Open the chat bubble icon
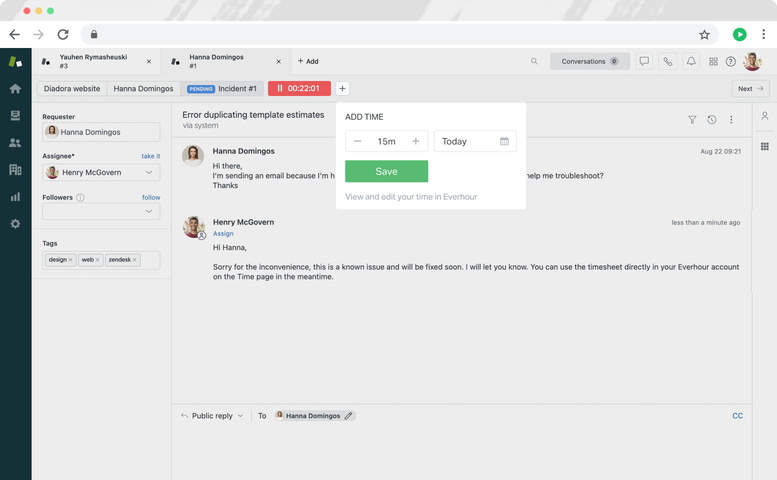The height and width of the screenshot is (480, 777). tap(644, 61)
